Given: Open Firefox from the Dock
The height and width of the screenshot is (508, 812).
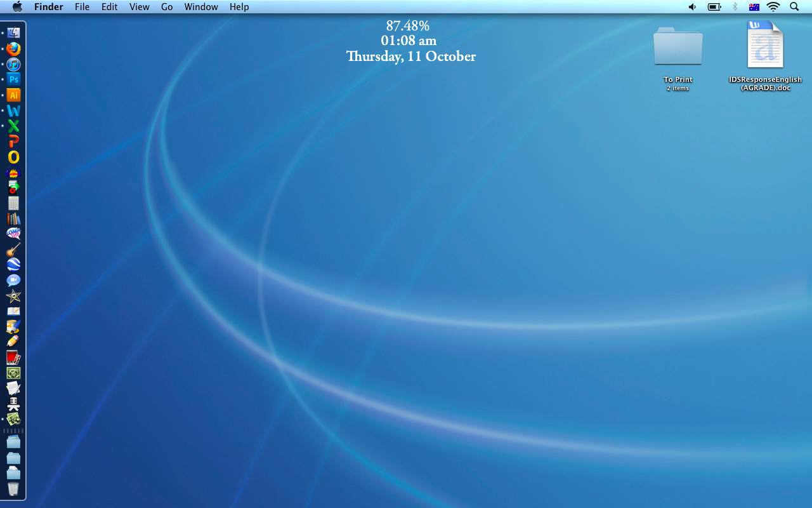Looking at the screenshot, I should 13,49.
